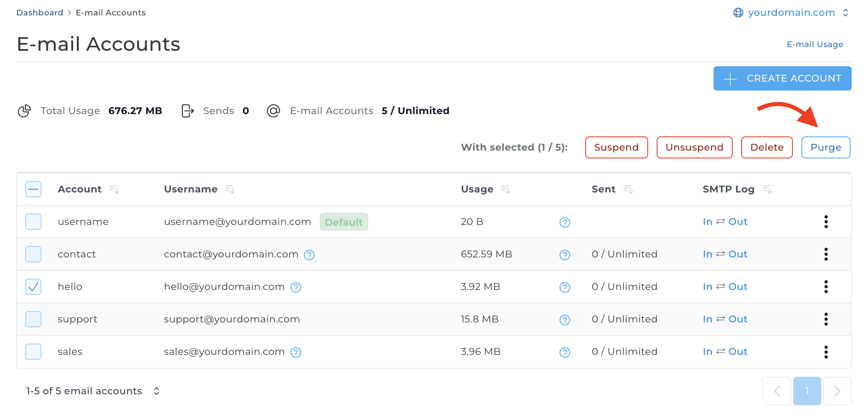Go to Dashboard via the breadcrumb
Image resolution: width=868 pixels, height=415 pixels.
point(39,13)
